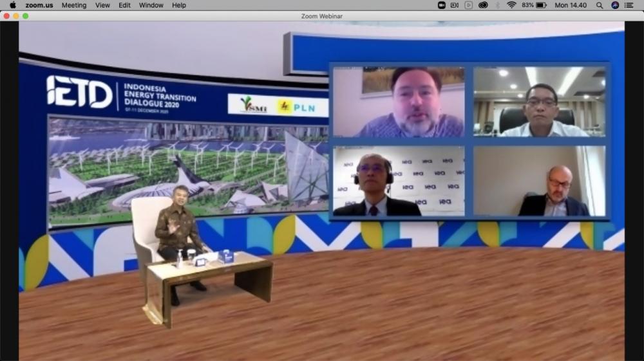Screen dimensions: 644x361
Task: Open the View menu
Action: point(102,5)
